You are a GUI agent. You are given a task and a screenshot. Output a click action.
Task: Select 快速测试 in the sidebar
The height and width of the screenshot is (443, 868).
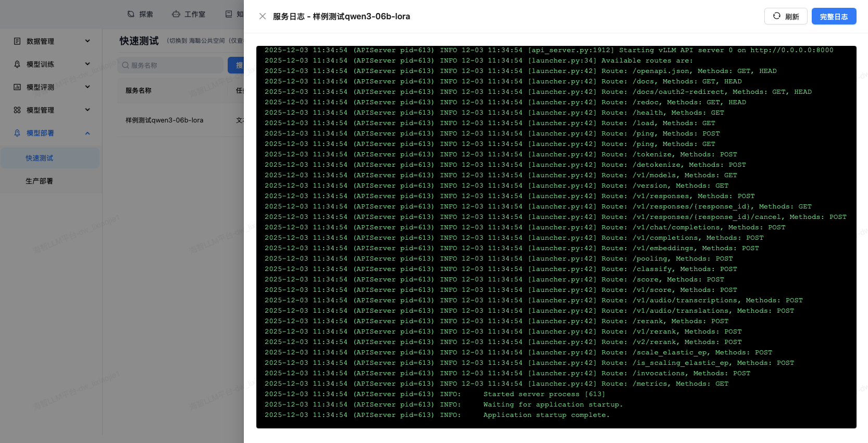(40, 158)
